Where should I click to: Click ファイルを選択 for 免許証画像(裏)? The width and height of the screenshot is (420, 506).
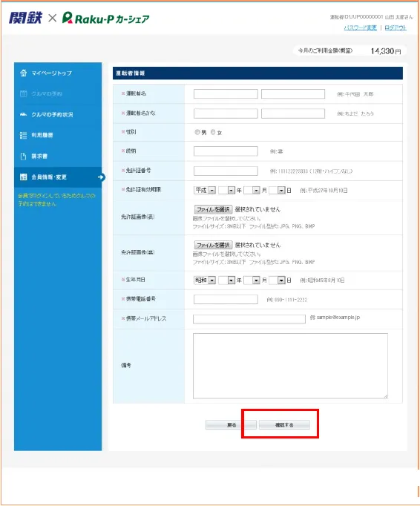(x=213, y=245)
